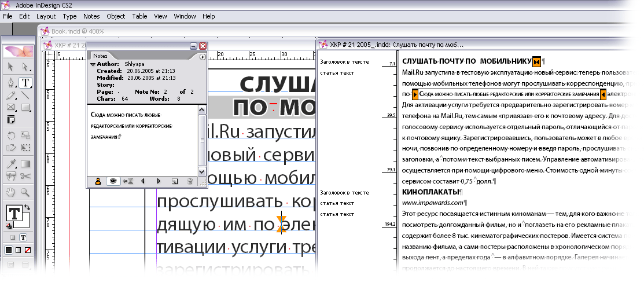644x286 pixels.
Task: Select the Eyedropper tool
Action: [11, 164]
